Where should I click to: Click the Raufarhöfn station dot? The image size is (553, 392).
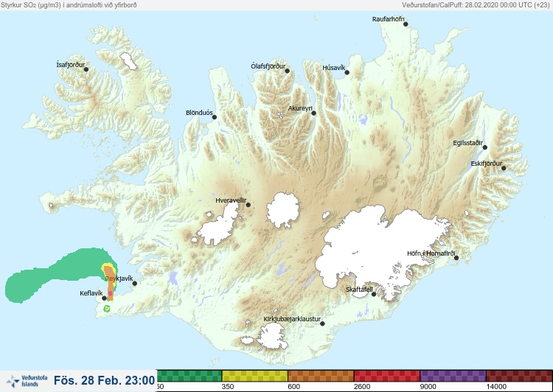click(406, 24)
